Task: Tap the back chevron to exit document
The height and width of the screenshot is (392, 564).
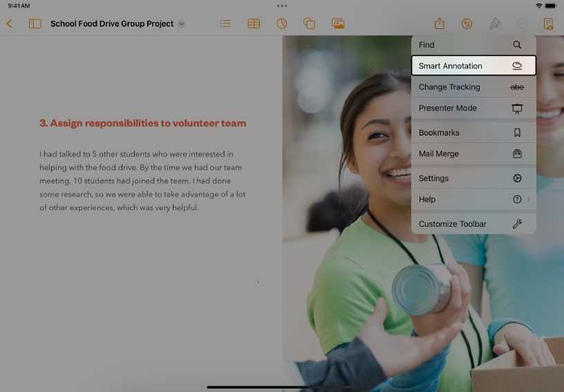Action: tap(10, 24)
